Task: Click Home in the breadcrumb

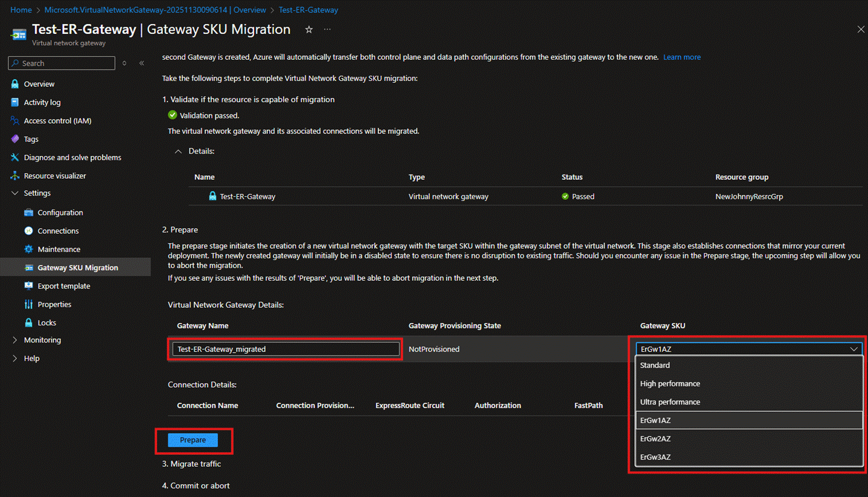Action: [21, 10]
